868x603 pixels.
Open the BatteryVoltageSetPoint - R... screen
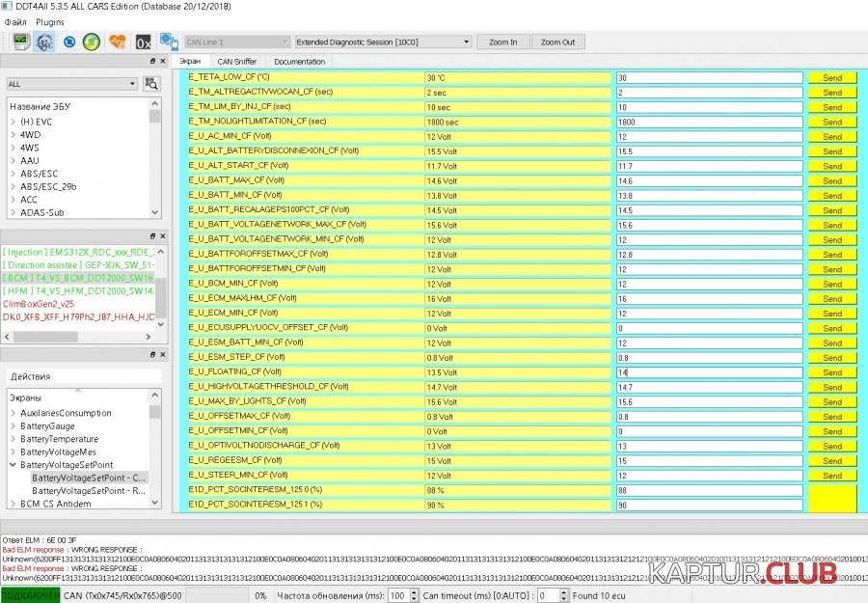89,490
